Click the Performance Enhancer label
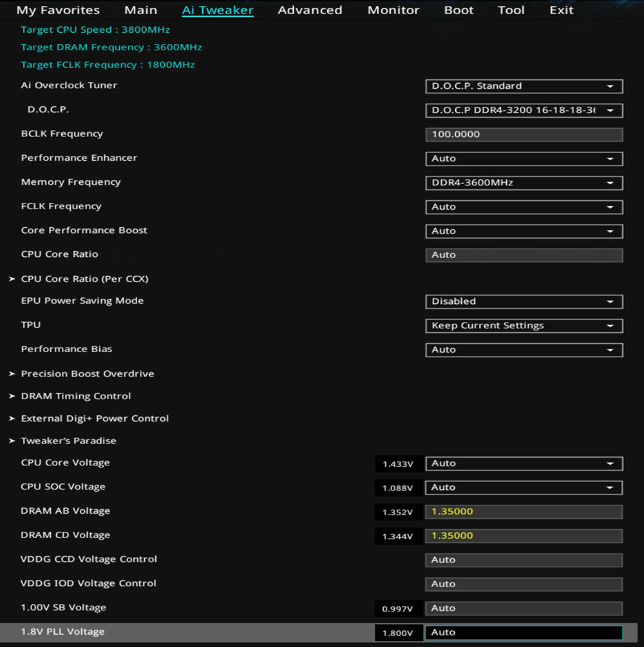The width and height of the screenshot is (644, 647). (79, 158)
